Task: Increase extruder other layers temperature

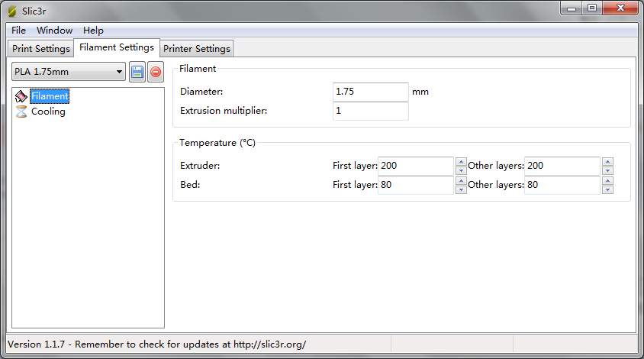Action: (607, 161)
